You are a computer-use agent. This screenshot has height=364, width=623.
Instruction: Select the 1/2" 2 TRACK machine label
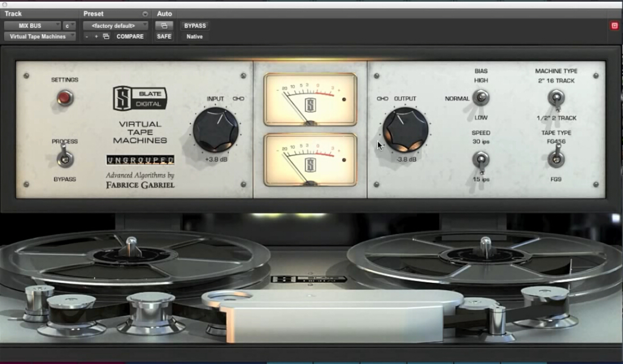(556, 118)
